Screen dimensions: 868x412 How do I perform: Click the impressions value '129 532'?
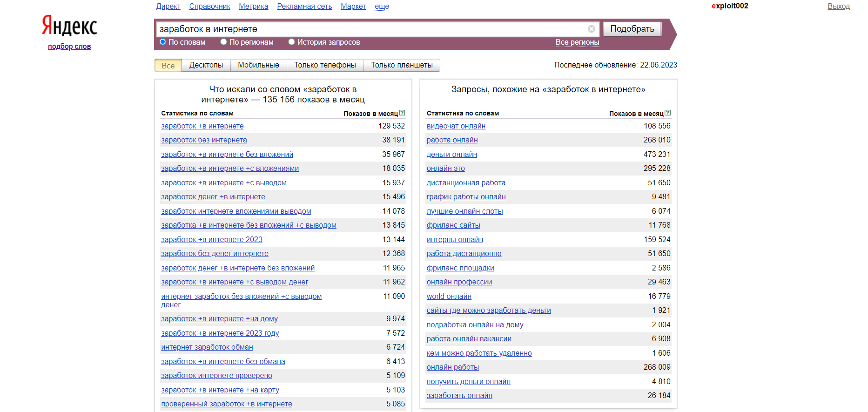pyautogui.click(x=391, y=126)
